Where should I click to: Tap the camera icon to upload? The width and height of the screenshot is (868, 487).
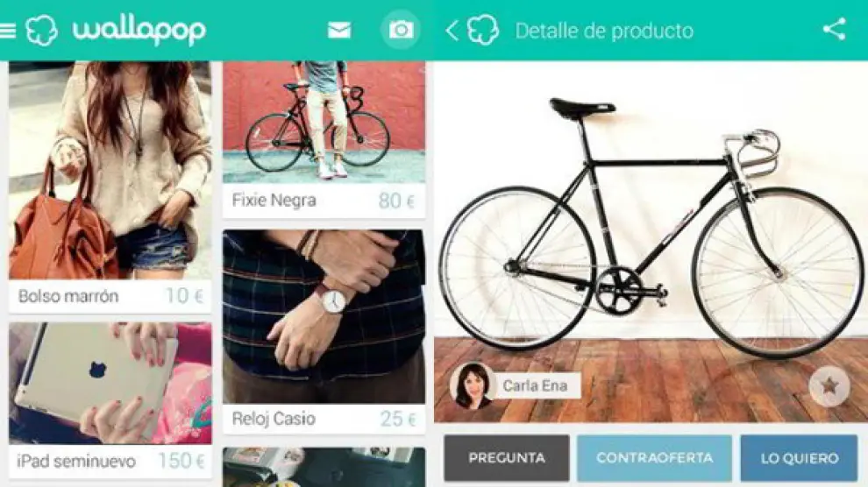[401, 30]
